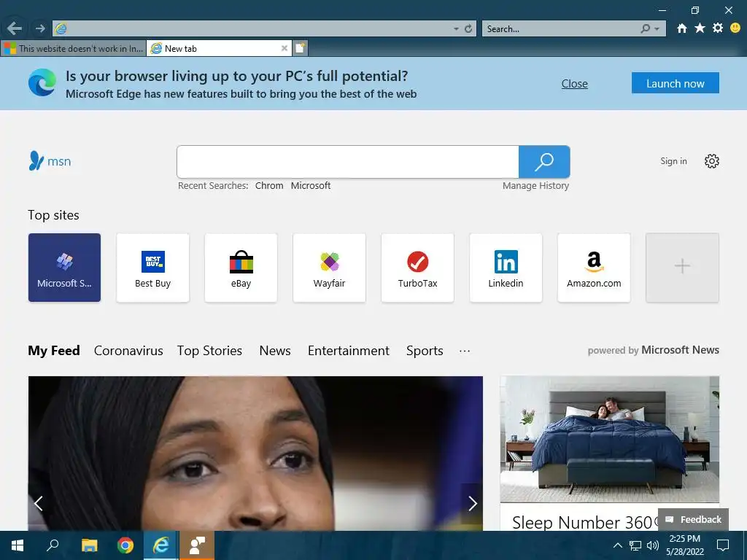Switch to Entertainment feed tab
The image size is (747, 560).
coord(348,351)
